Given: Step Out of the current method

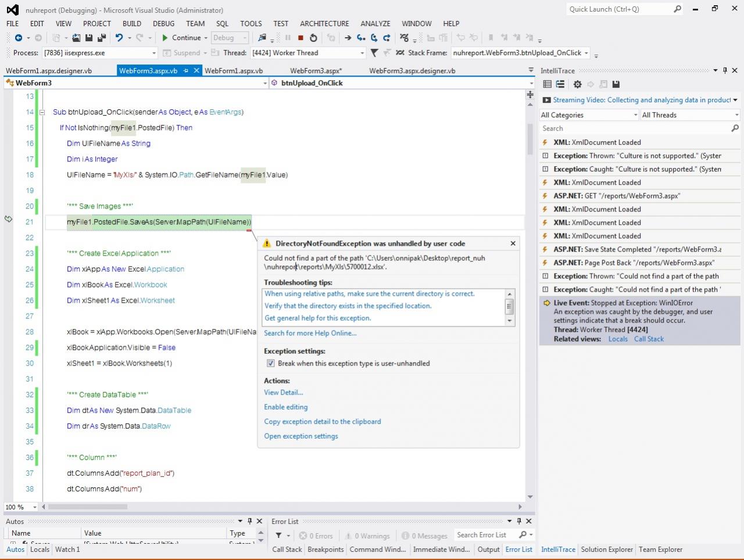Looking at the screenshot, I should coord(387,38).
